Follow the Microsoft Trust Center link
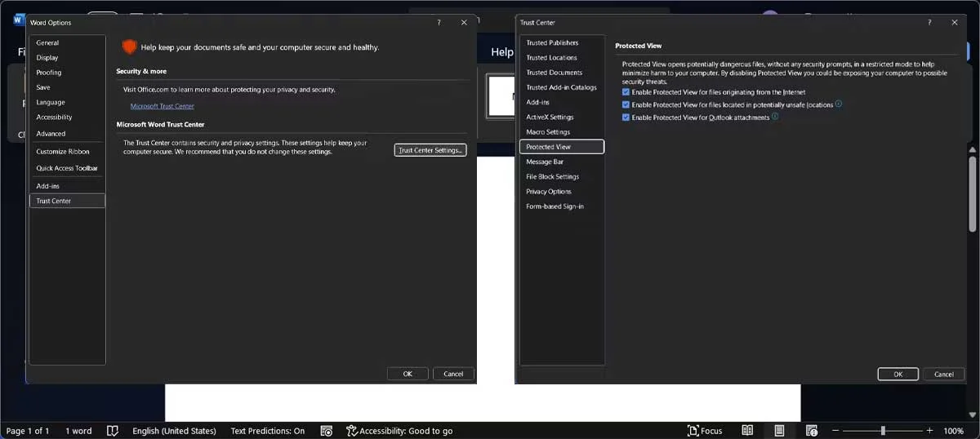 point(162,106)
